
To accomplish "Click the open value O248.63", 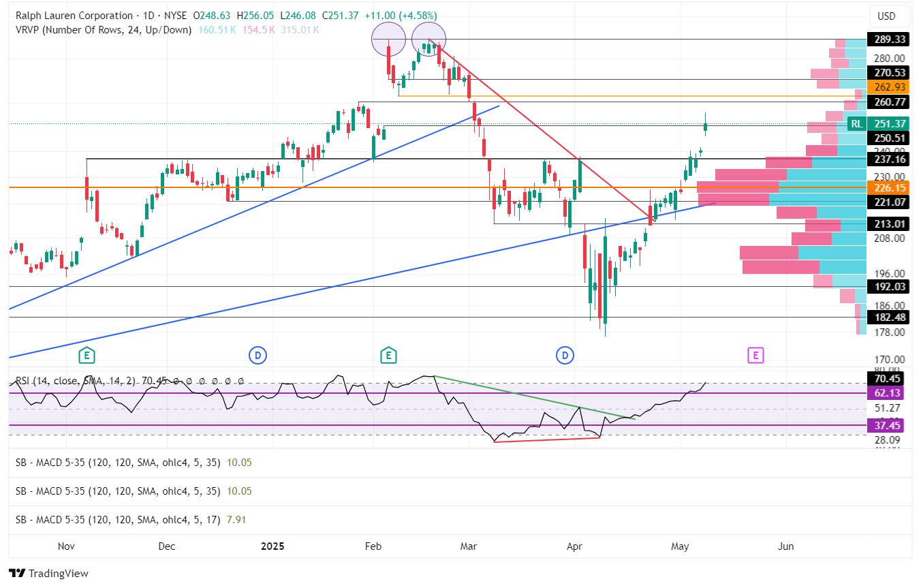I will click(213, 15).
